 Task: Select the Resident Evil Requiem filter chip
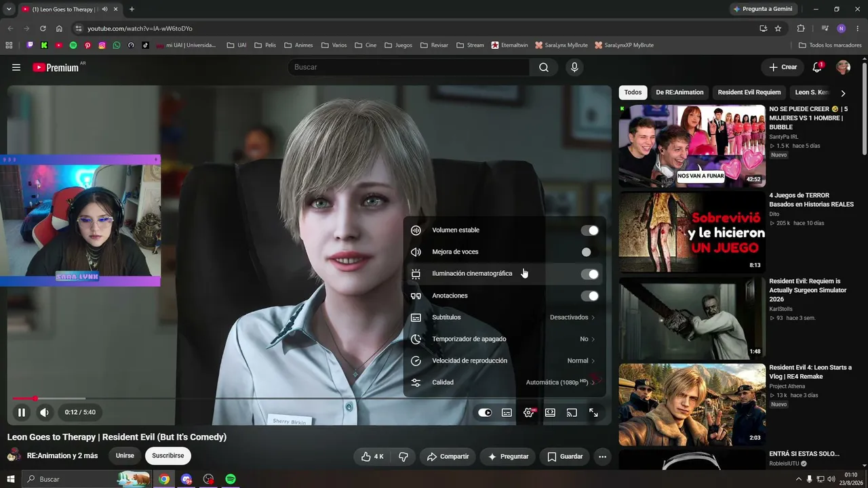[x=749, y=92]
